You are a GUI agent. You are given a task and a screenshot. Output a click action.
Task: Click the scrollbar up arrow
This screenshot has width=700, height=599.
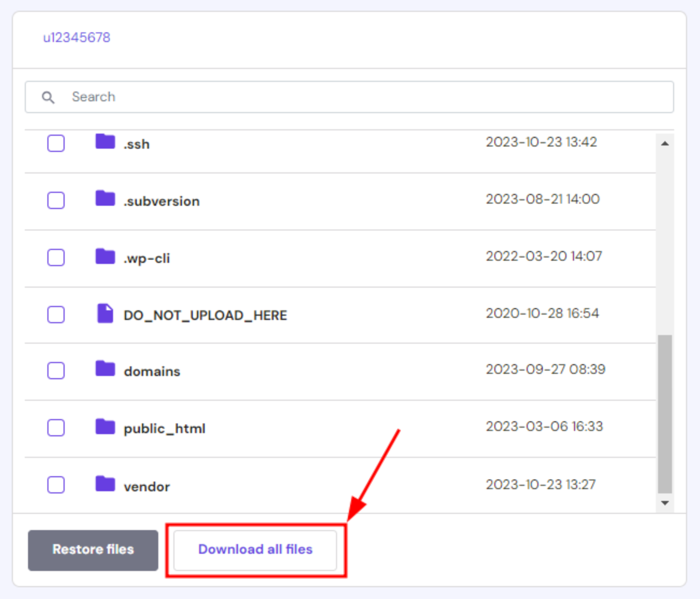click(665, 142)
